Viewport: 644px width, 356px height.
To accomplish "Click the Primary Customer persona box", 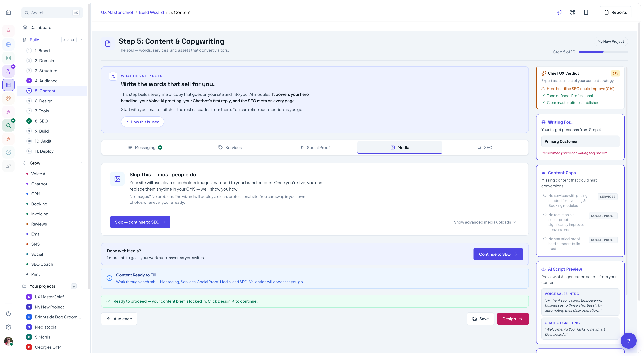I will click(580, 141).
